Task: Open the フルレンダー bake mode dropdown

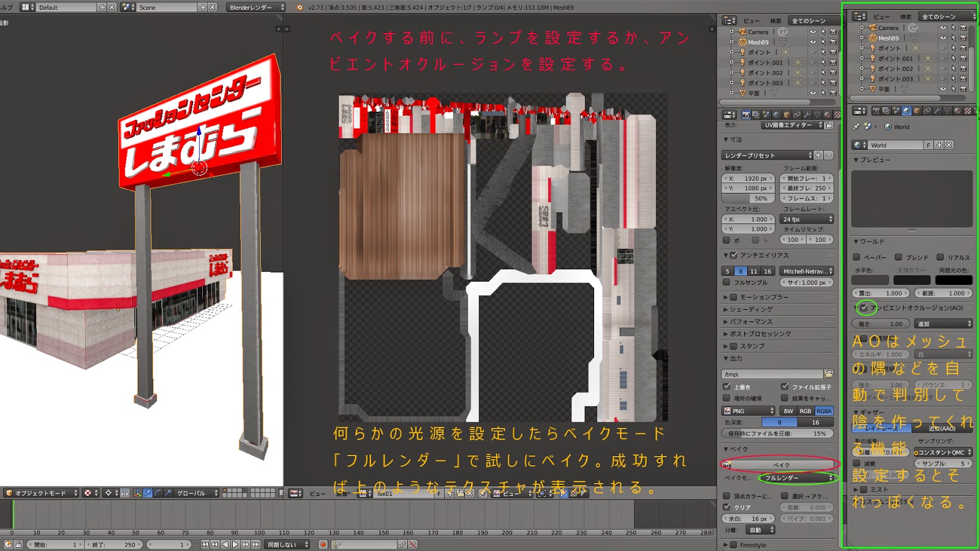Action: pyautogui.click(x=797, y=478)
